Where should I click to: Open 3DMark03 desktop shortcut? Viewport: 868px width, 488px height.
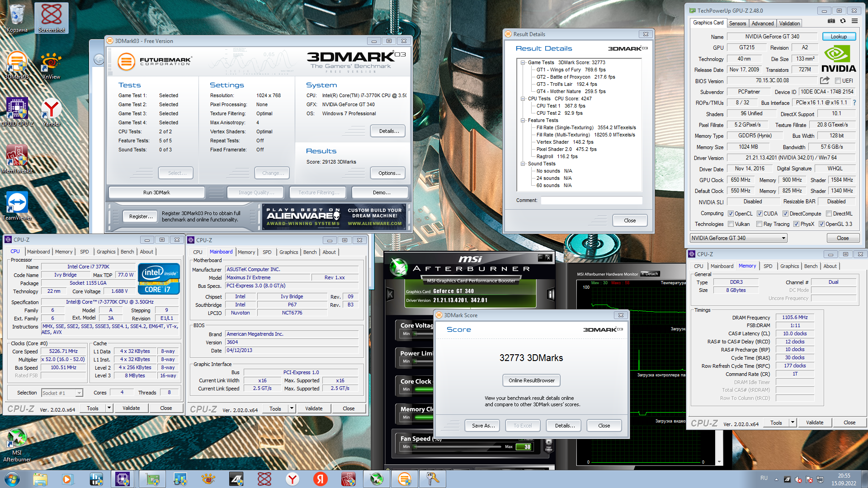[x=17, y=66]
